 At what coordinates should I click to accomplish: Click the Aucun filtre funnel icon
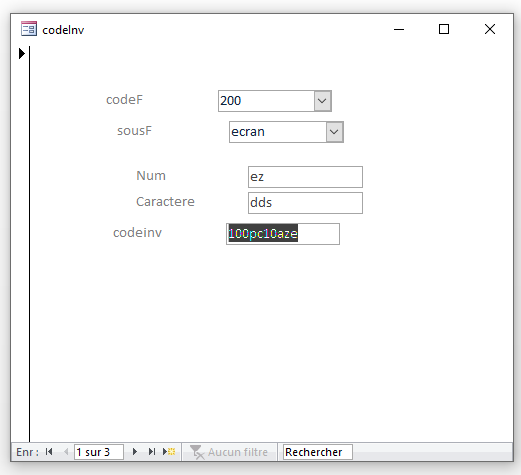[x=197, y=452]
